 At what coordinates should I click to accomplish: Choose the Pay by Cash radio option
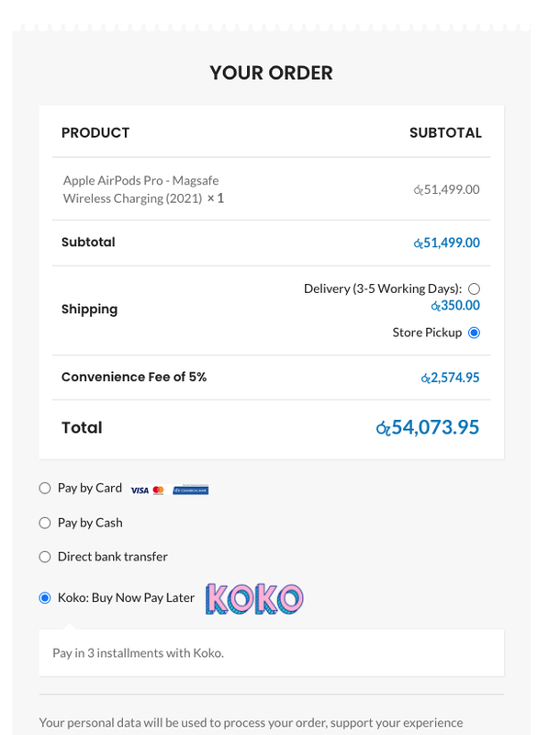pyautogui.click(x=45, y=523)
